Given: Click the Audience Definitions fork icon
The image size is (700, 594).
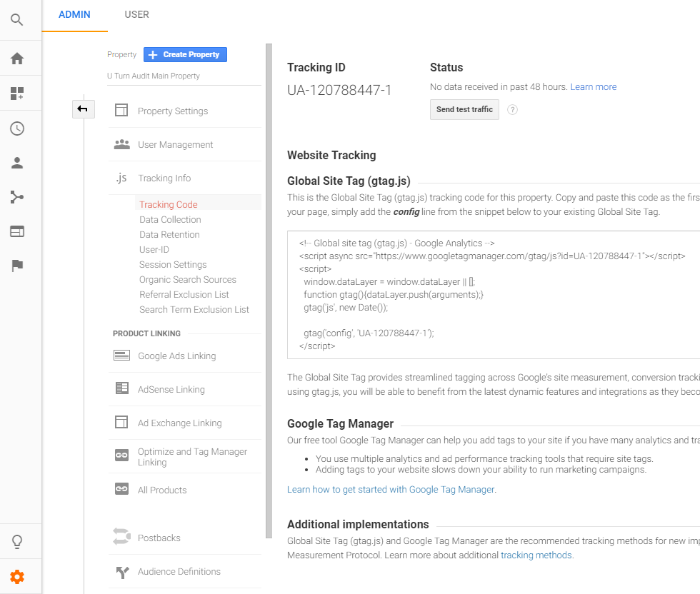Looking at the screenshot, I should pyautogui.click(x=122, y=572).
